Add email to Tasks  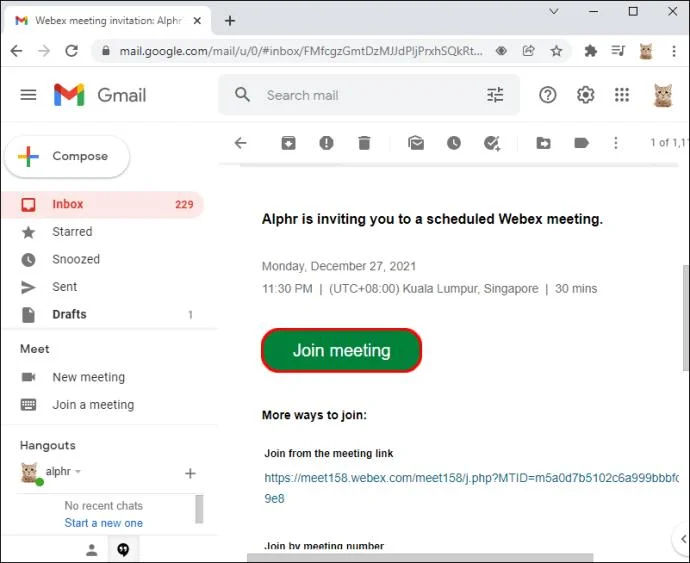[x=492, y=143]
